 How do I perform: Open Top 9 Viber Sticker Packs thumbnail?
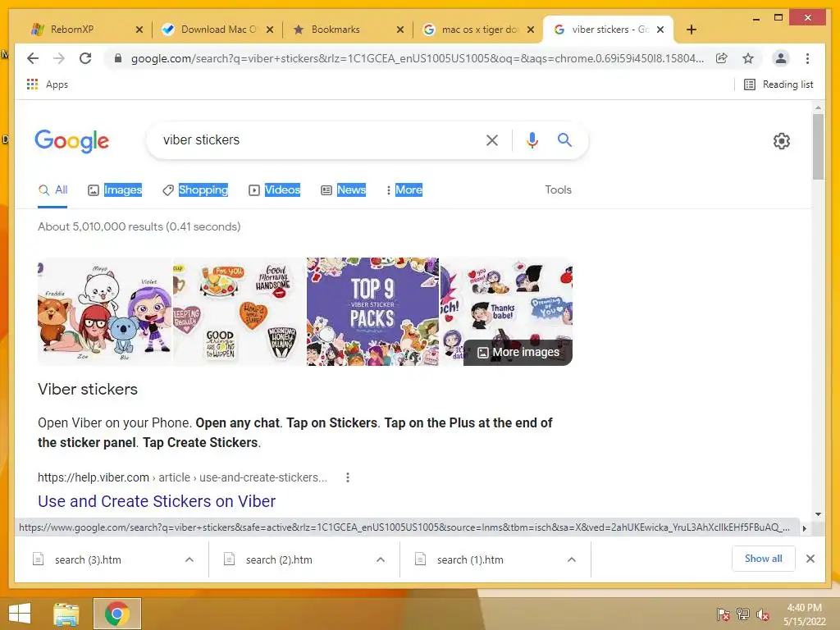pyautogui.click(x=372, y=312)
